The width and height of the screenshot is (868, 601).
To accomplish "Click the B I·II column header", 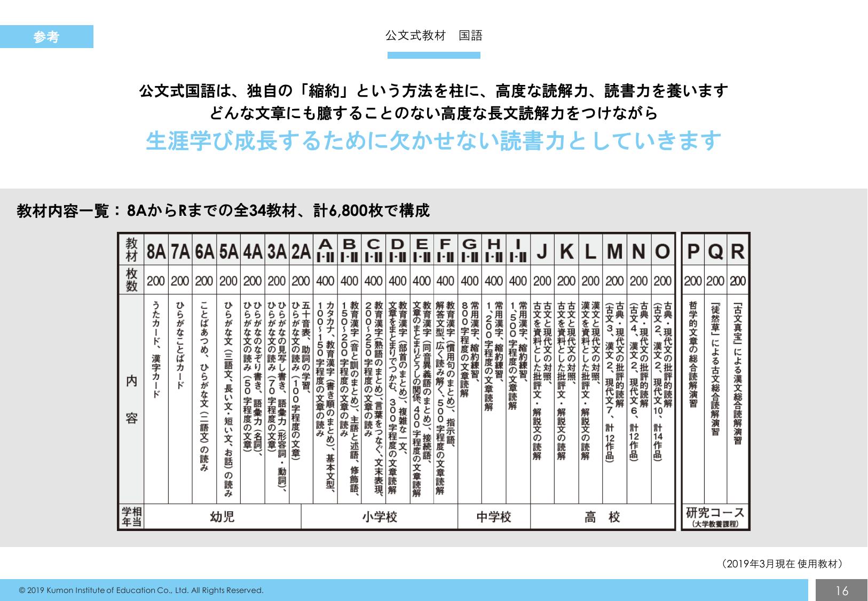I will 349,251.
